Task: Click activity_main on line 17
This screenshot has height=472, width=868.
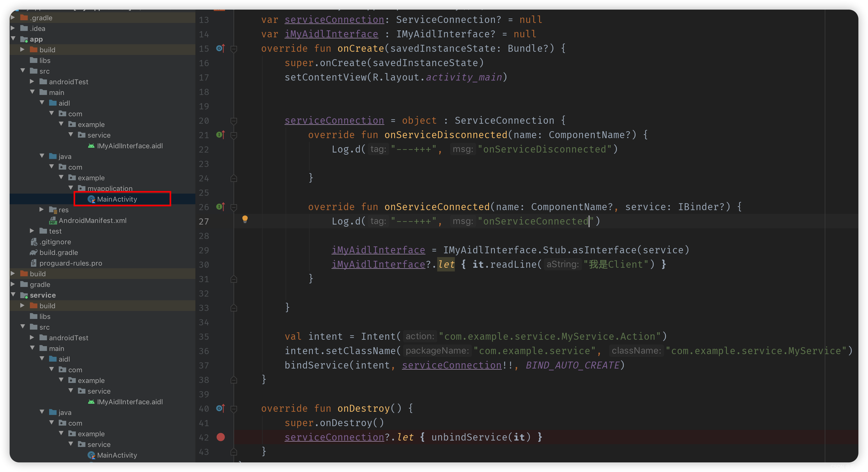Action: tap(464, 77)
